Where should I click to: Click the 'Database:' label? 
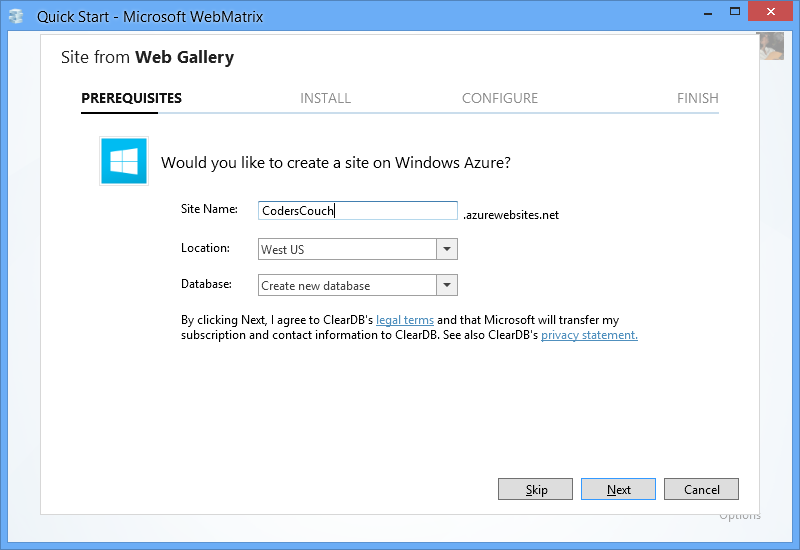[x=206, y=284]
